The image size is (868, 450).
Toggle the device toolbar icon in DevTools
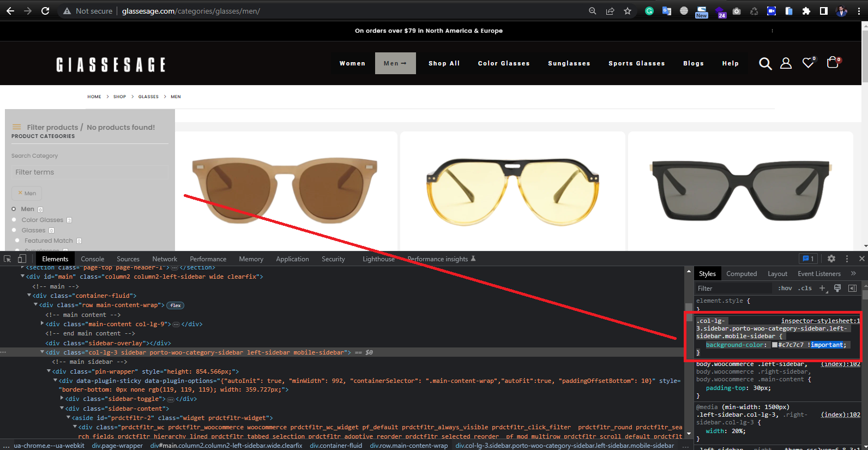22,259
